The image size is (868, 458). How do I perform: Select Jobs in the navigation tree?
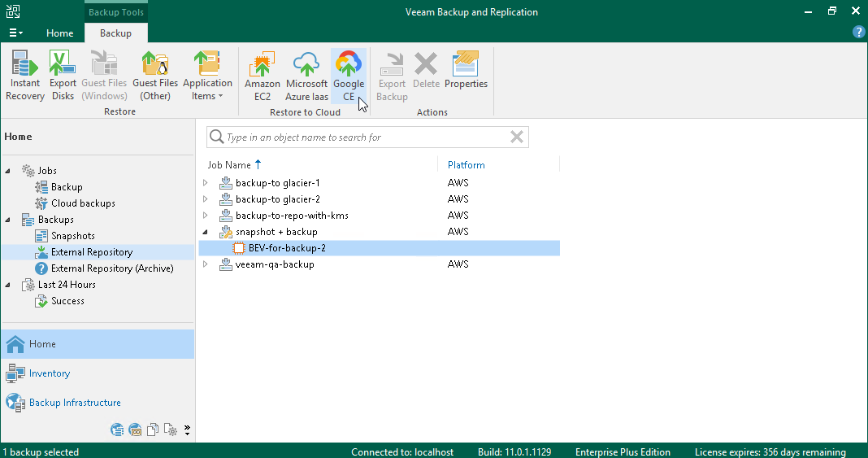pos(47,171)
